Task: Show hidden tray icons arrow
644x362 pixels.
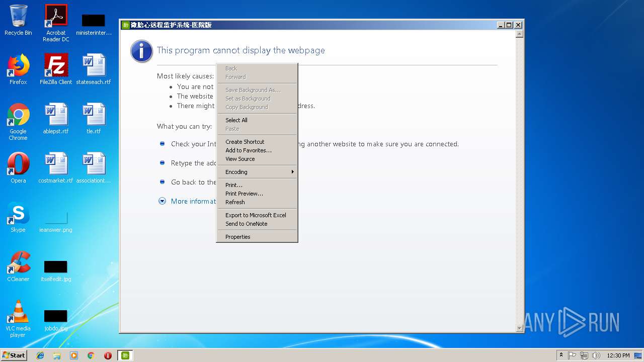Action: tap(561, 355)
